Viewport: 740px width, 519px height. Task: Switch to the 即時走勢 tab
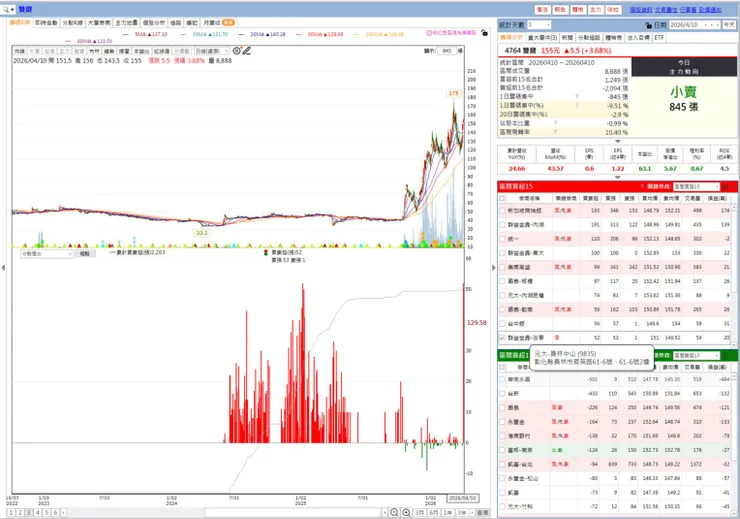click(46, 23)
